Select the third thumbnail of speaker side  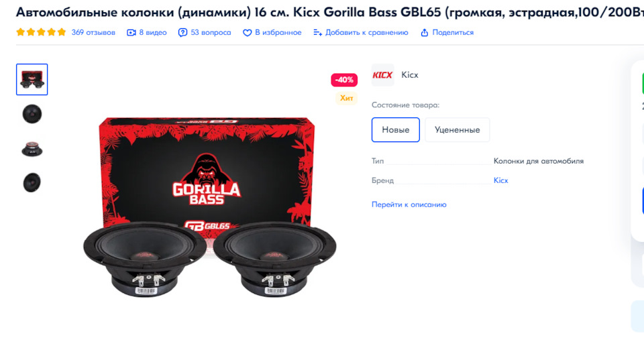32,149
